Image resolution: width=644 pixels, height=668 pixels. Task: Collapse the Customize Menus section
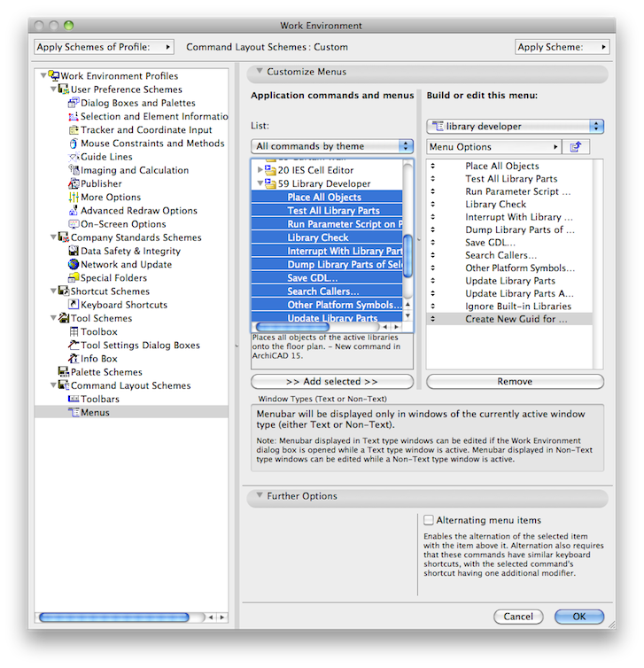pos(259,71)
